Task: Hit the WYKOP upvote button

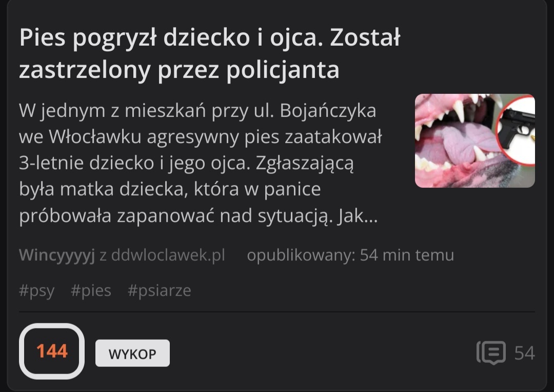Action: pyautogui.click(x=132, y=353)
